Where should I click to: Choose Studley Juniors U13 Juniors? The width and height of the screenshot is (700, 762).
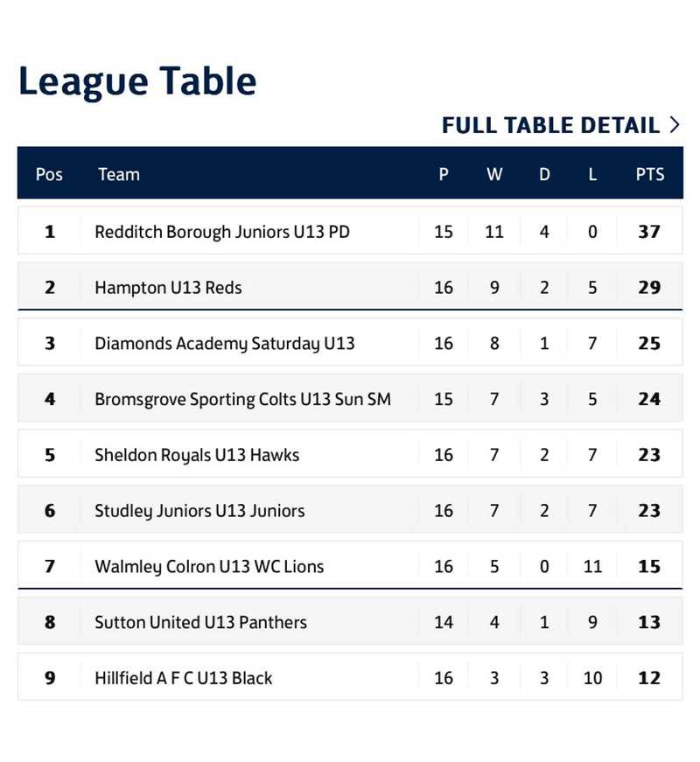click(199, 511)
